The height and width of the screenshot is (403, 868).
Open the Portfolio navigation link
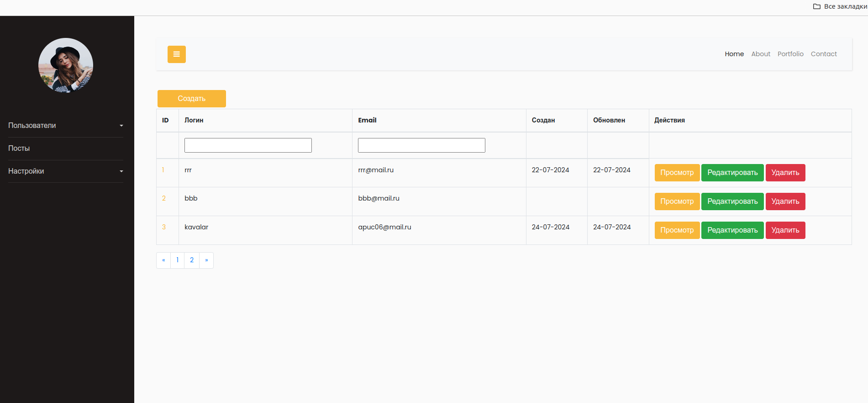790,54
